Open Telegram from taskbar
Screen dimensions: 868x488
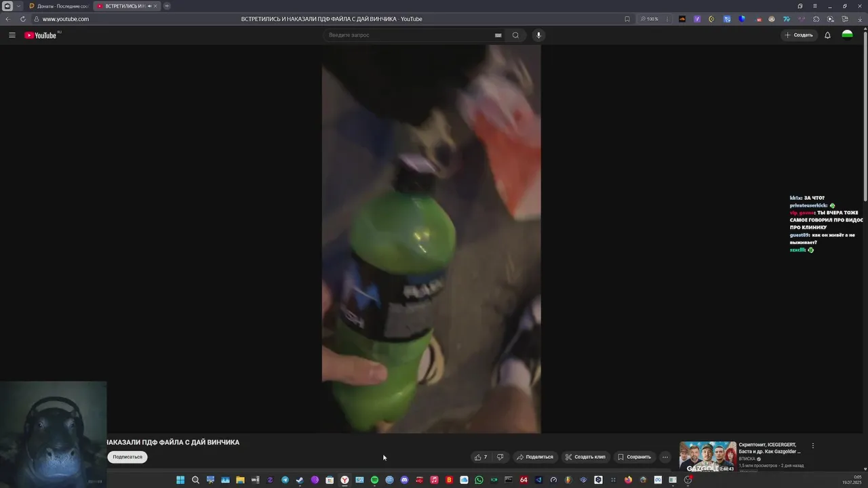click(285, 480)
